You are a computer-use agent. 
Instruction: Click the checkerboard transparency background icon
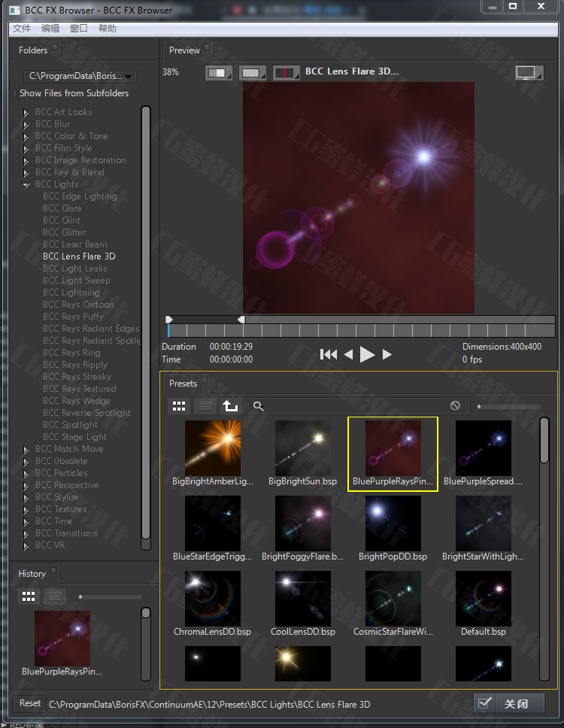[253, 73]
